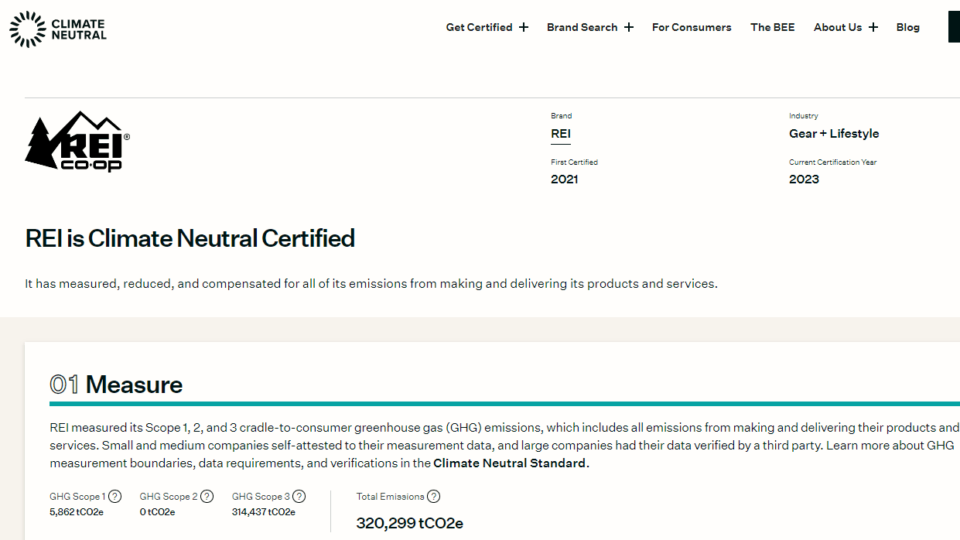
Task: Click the 5,862 tCO2e Scope 1 value
Action: click(77, 512)
